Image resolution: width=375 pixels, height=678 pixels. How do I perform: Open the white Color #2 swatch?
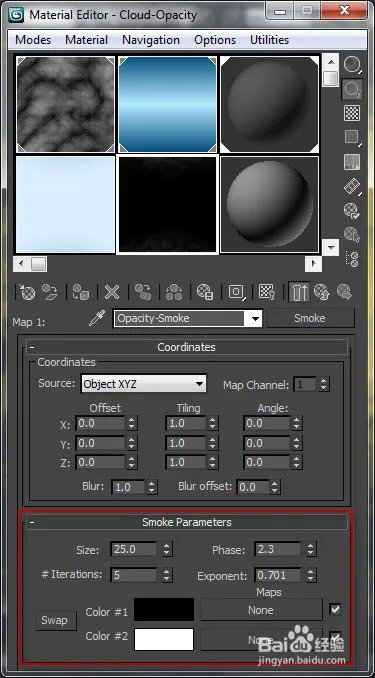coord(164,640)
